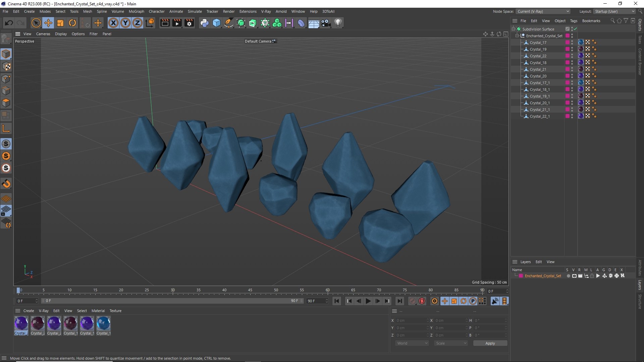644x362 pixels.
Task: Toggle Autokeying record button
Action: click(x=422, y=301)
